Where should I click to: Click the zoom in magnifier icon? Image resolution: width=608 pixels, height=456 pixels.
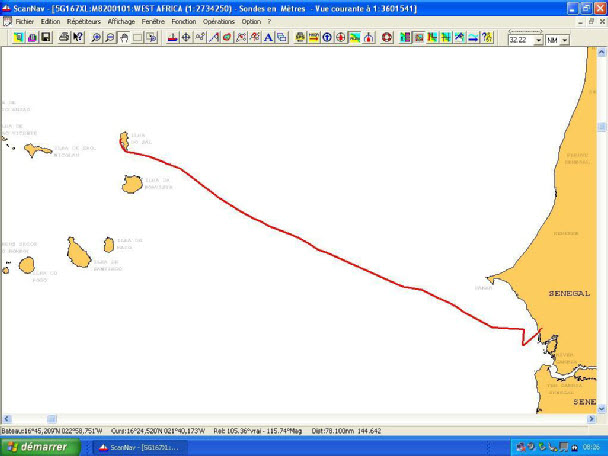96,38
